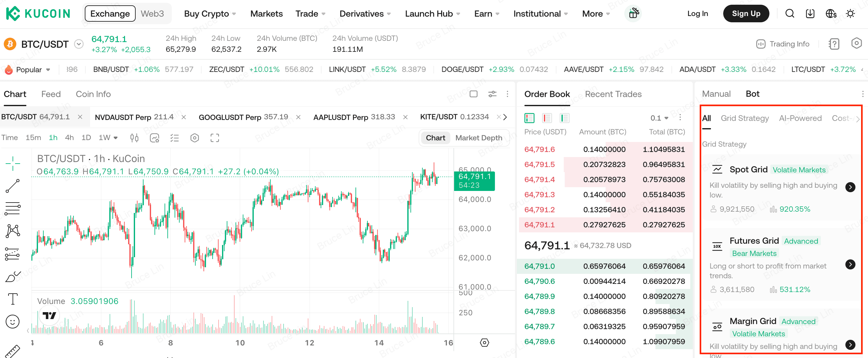Open the candlestick chart style icon
This screenshot has height=358, width=868.
pos(134,138)
